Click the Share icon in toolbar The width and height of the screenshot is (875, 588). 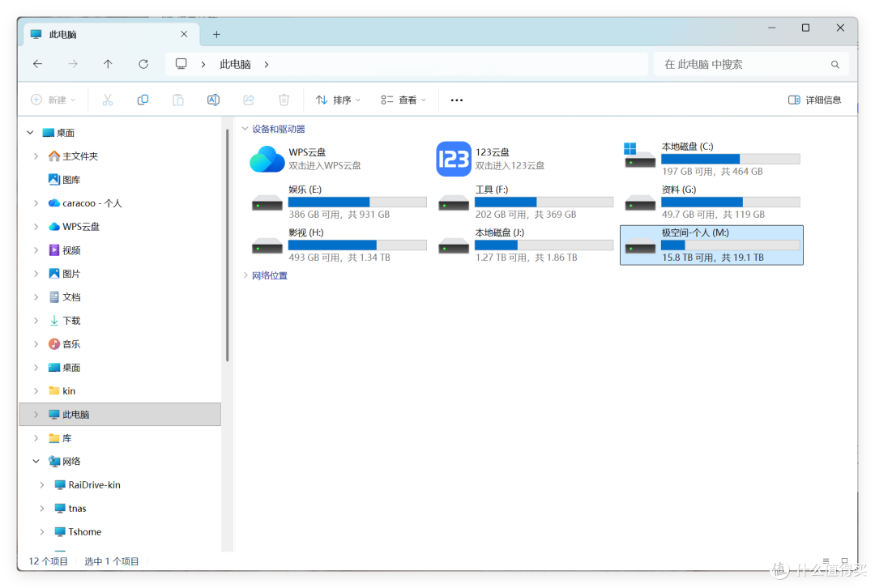tap(249, 100)
